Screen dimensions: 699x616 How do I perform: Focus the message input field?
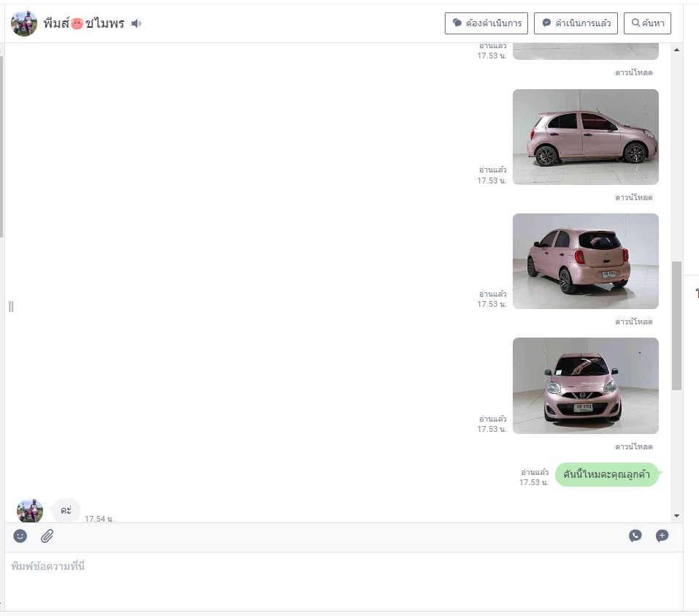click(x=344, y=581)
